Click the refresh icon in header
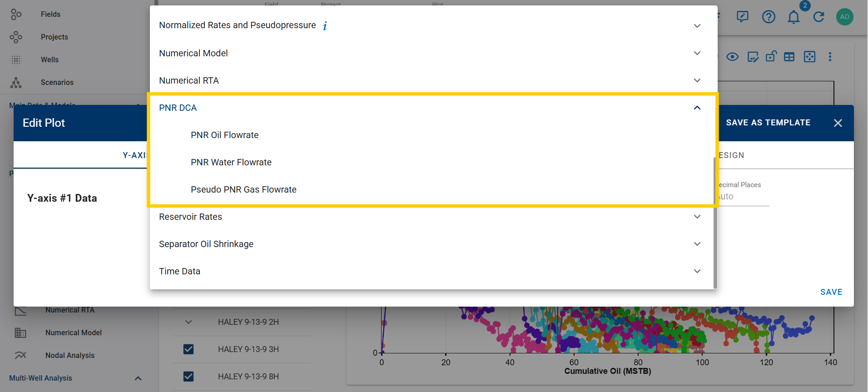The image size is (868, 392). [818, 17]
